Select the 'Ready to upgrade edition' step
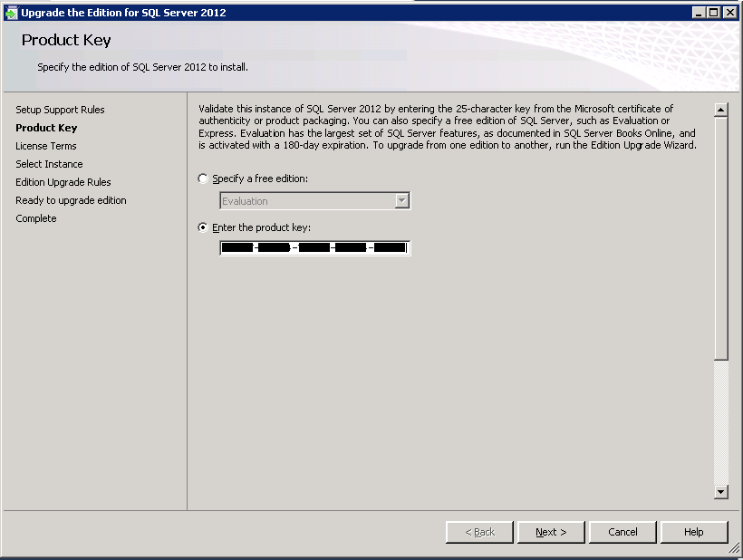The height and width of the screenshot is (560, 743). 71,200
